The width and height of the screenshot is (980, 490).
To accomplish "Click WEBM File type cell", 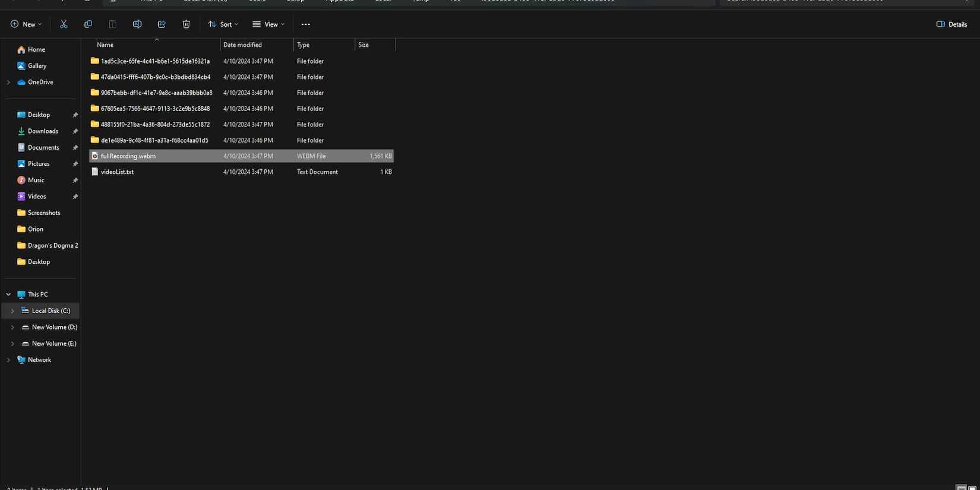I will pyautogui.click(x=311, y=156).
